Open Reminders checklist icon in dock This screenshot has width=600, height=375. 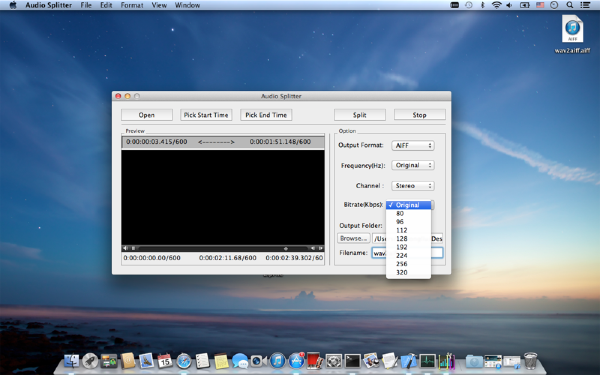(x=202, y=361)
